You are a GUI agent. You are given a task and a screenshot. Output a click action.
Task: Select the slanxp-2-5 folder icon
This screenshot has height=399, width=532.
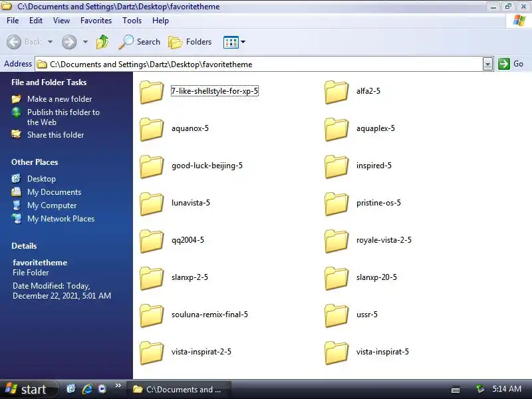[152, 278]
